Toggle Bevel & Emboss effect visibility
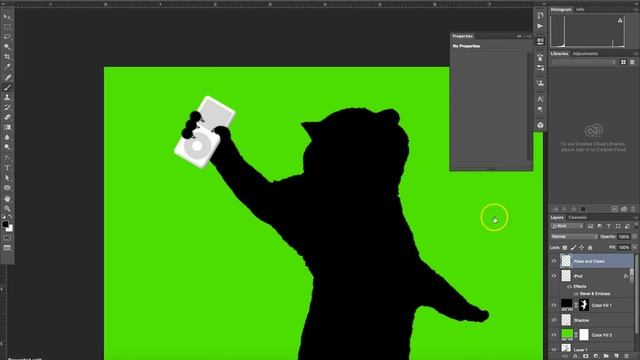The image size is (640, 360). pos(576,294)
